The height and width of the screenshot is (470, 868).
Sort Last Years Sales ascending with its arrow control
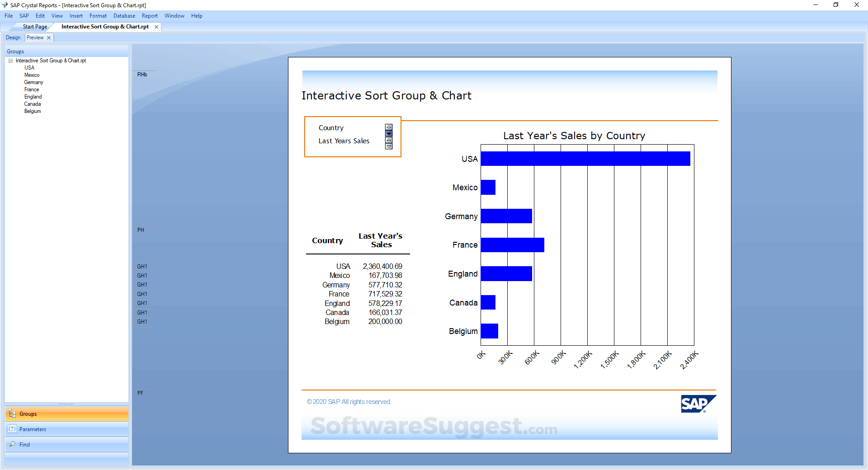389,140
